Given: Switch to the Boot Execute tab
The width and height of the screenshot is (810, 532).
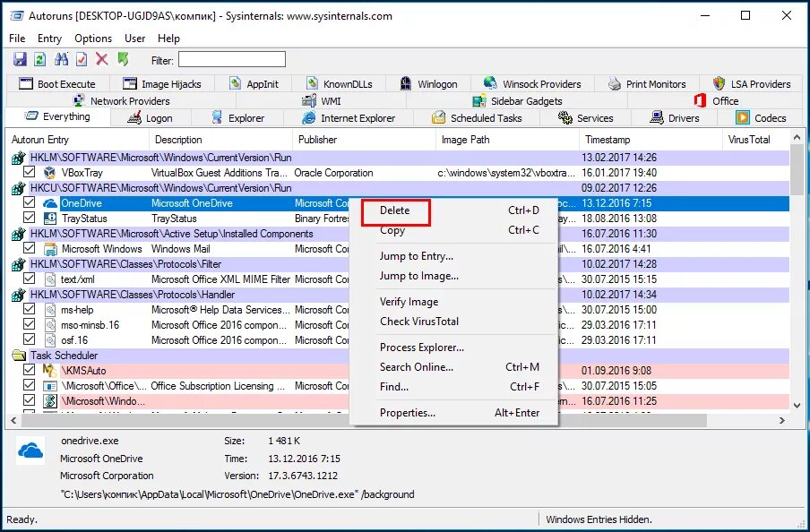Looking at the screenshot, I should 56,83.
